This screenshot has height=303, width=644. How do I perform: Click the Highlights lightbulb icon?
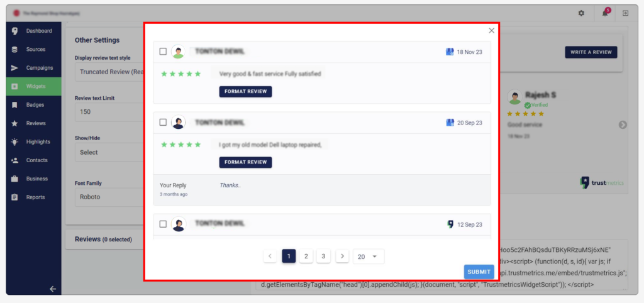click(x=15, y=141)
